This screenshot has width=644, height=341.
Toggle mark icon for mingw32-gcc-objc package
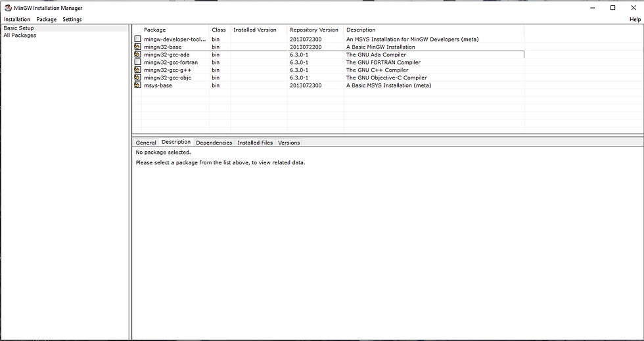(x=137, y=78)
